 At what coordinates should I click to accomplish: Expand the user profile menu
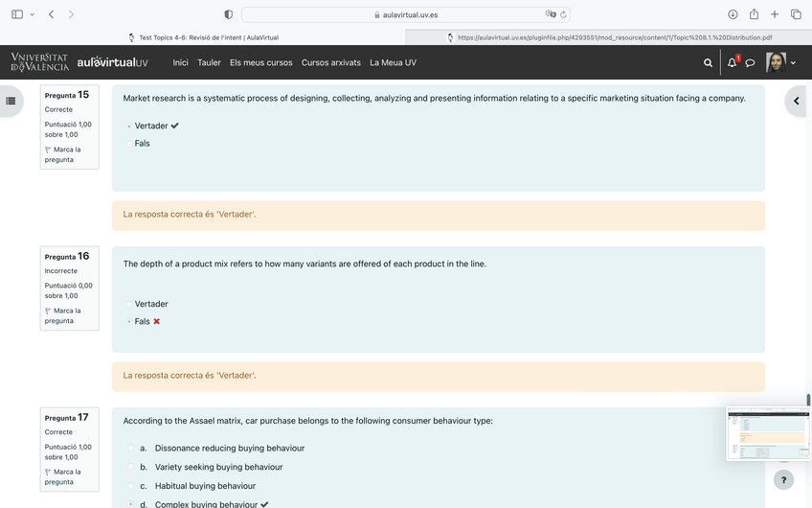[793, 62]
